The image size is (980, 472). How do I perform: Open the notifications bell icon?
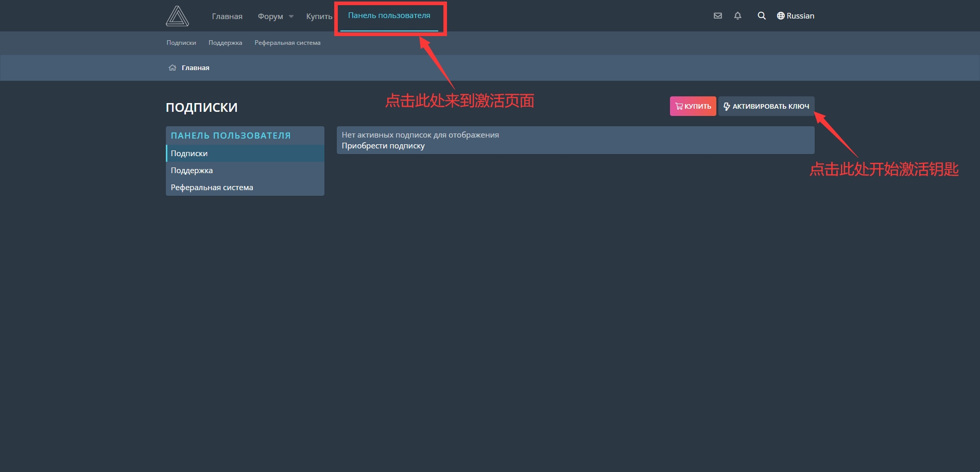coord(737,16)
